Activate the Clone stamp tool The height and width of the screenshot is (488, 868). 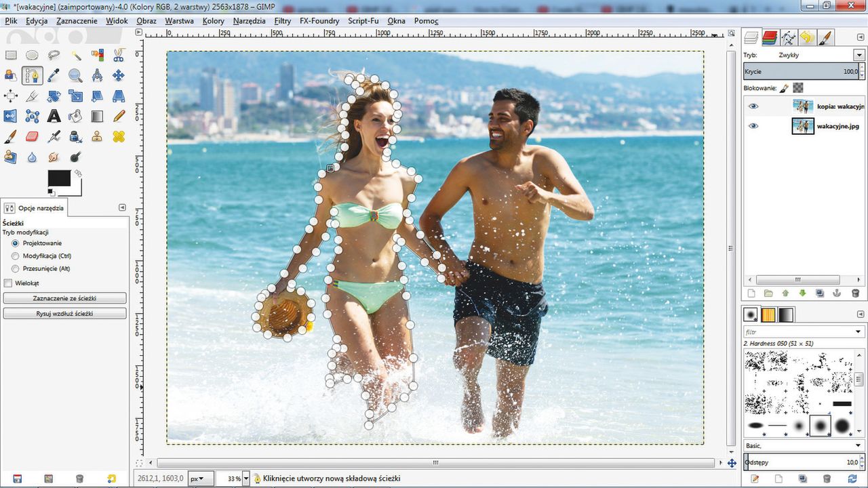(x=97, y=136)
